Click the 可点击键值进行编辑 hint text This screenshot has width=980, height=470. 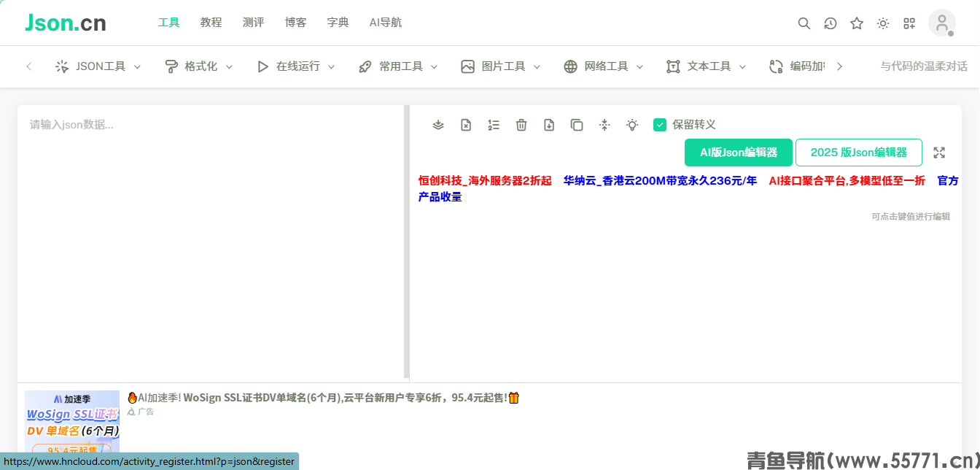(x=911, y=217)
